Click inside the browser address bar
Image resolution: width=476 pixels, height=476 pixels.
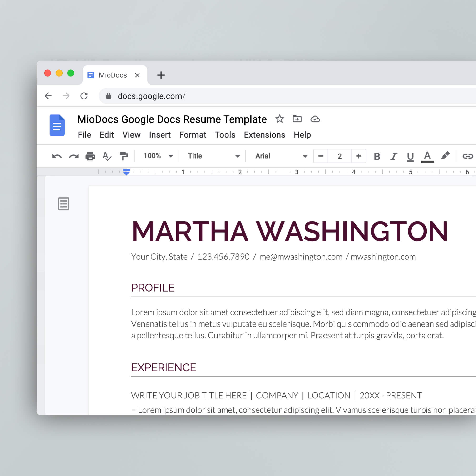pos(173,96)
